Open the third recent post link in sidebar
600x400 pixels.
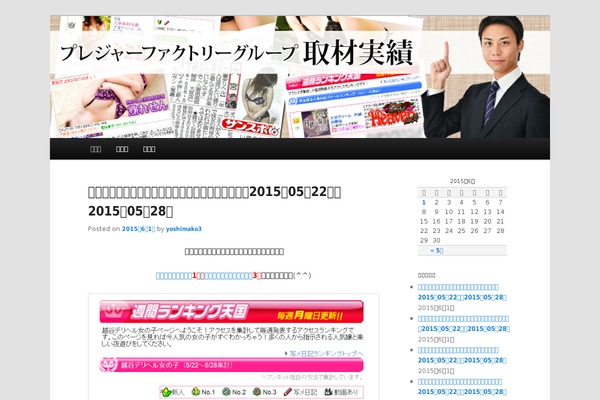click(462, 355)
